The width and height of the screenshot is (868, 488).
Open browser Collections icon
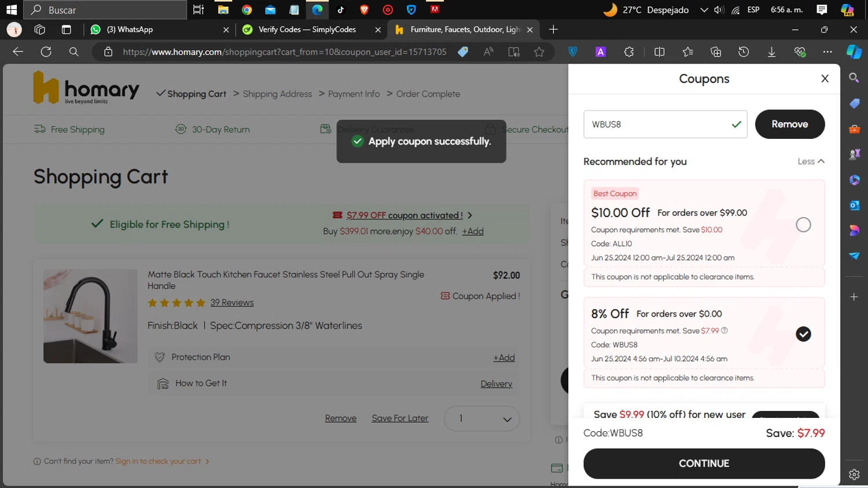tap(716, 52)
